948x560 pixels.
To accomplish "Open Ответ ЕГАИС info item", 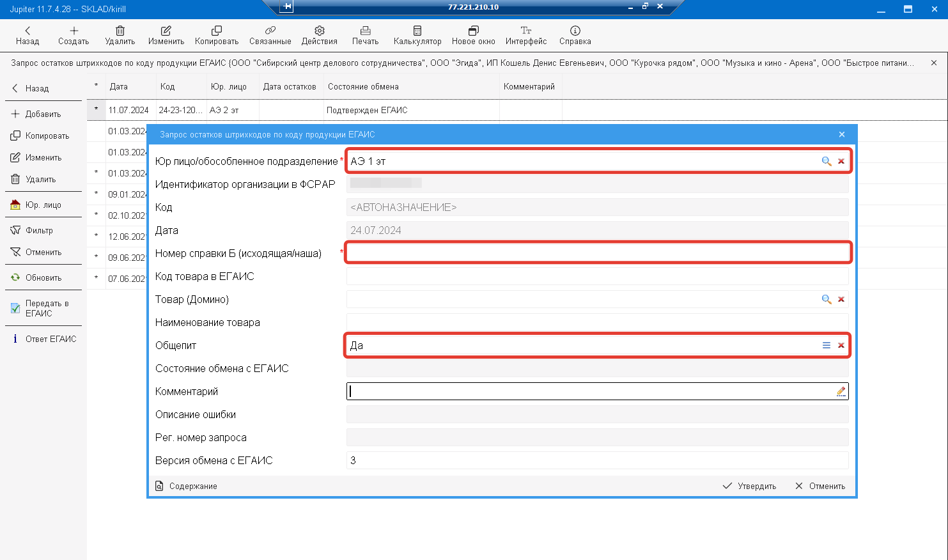I will coord(43,339).
